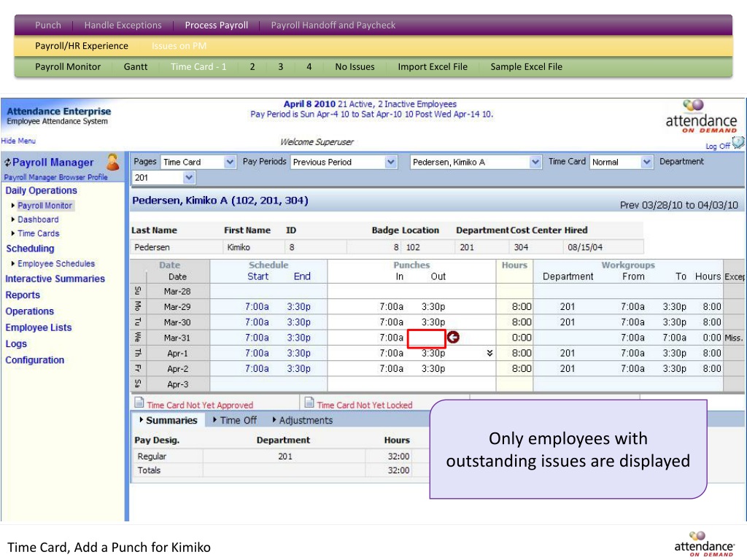Open Payroll Manager Browser Profile link

pos(55,177)
